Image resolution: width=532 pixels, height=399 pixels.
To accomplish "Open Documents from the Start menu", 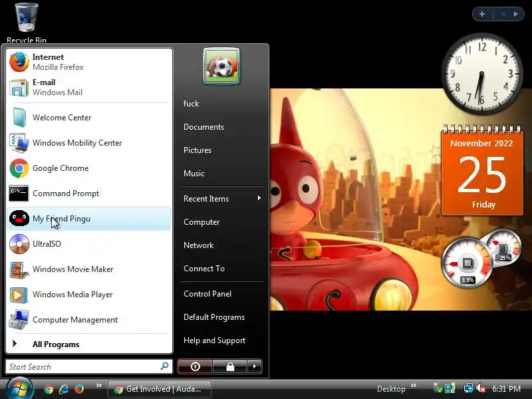I will pos(222,127).
